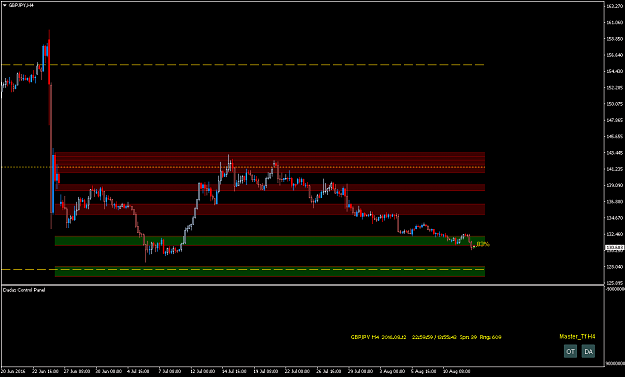
Task: Click the 128.040 price axis label
Action: click(x=615, y=267)
